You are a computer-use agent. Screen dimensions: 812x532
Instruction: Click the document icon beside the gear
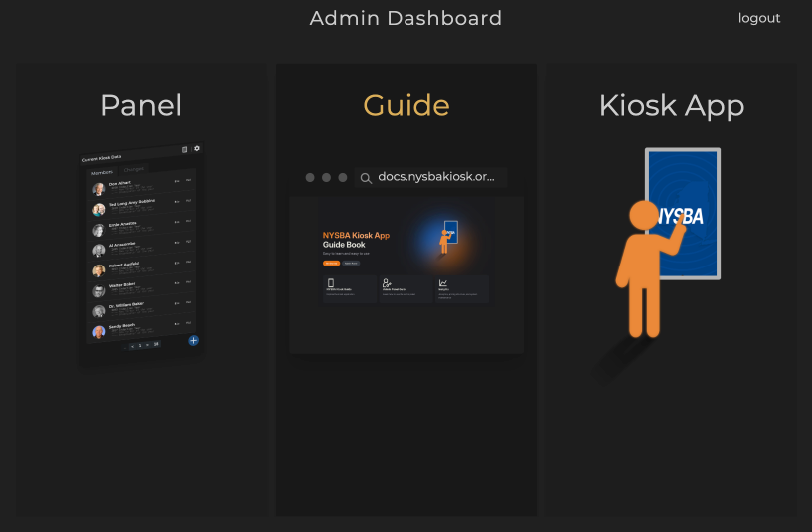[x=185, y=150]
